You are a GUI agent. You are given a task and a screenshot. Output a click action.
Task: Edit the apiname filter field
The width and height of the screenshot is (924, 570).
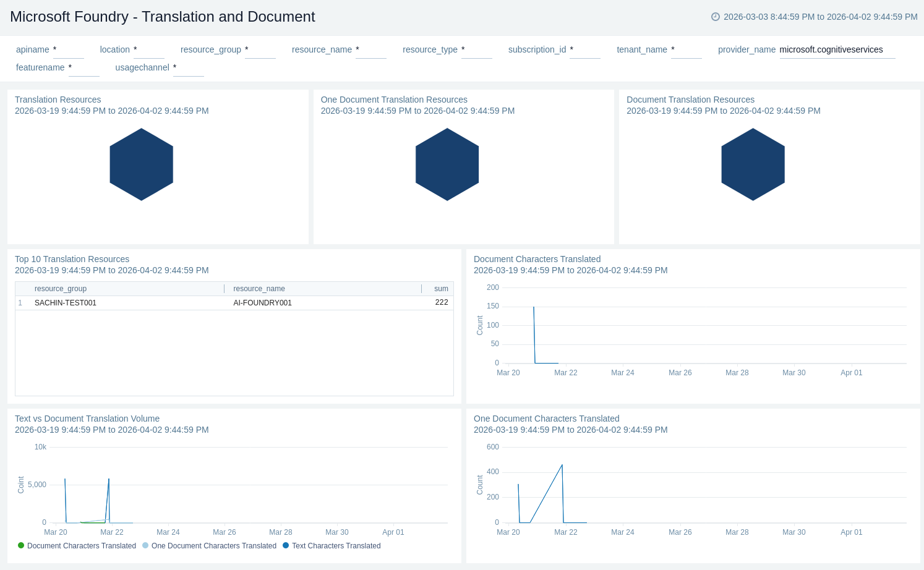coord(68,50)
